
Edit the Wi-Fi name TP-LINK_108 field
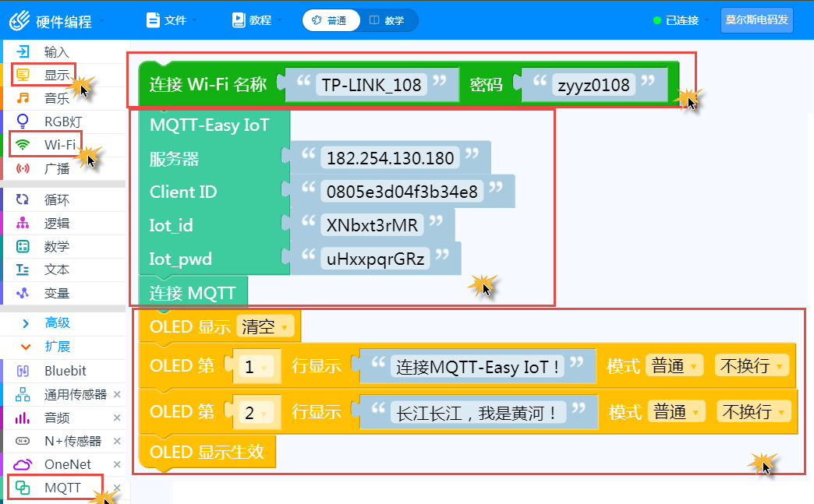[372, 85]
